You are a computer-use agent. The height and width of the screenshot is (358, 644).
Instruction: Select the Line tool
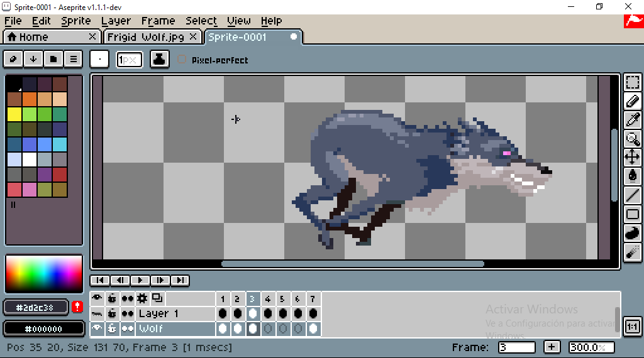[633, 195]
